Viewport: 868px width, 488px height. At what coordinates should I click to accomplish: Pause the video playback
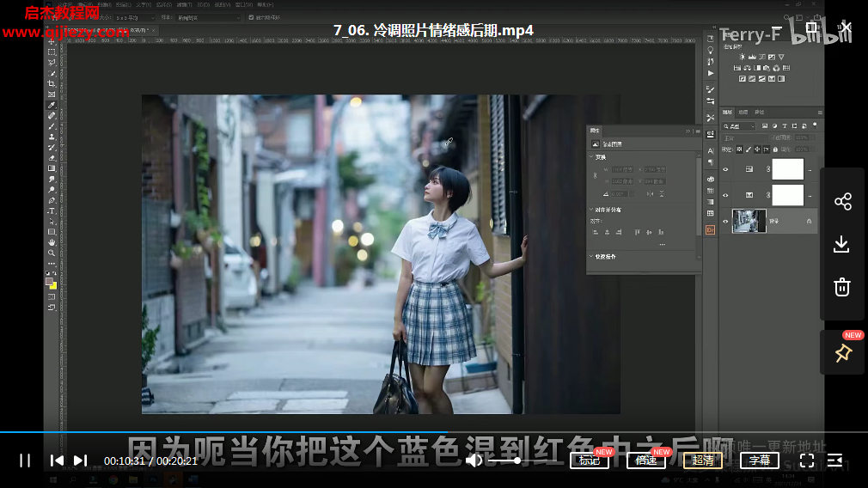[x=25, y=461]
